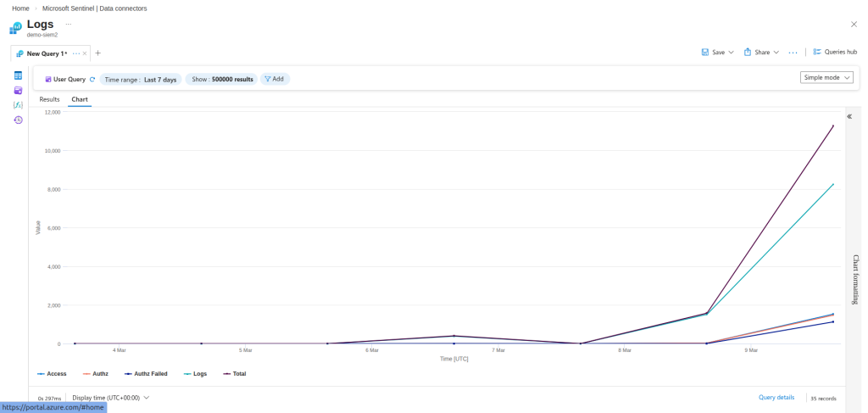Click the Save disk icon
This screenshot has height=413, width=868.
click(705, 52)
